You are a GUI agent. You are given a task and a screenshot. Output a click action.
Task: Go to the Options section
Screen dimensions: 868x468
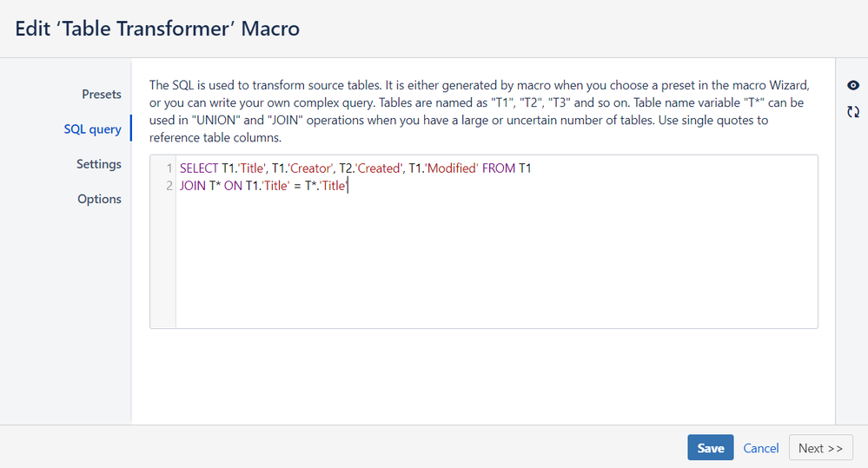99,199
